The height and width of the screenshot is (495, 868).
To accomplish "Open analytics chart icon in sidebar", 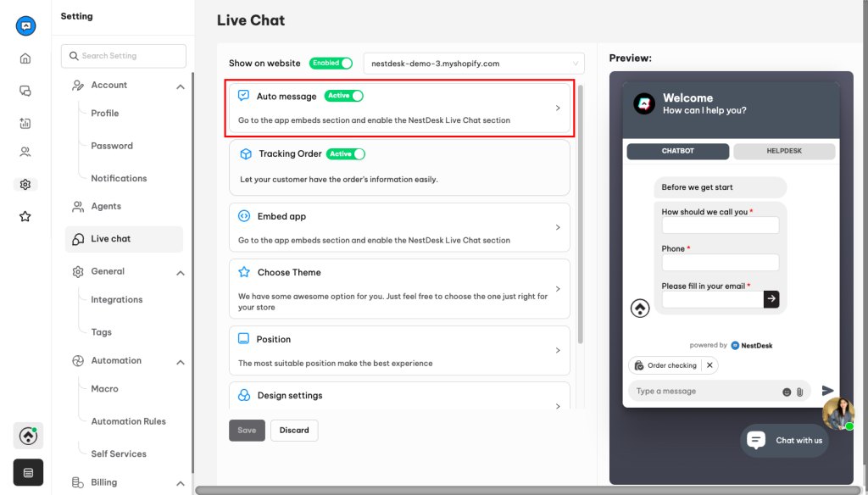I will click(x=25, y=123).
